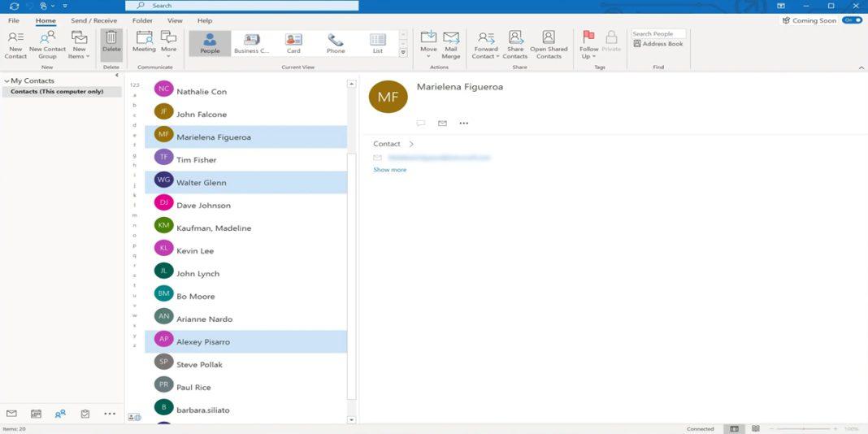
Task: Click the Share Contacts icon
Action: coord(515,44)
